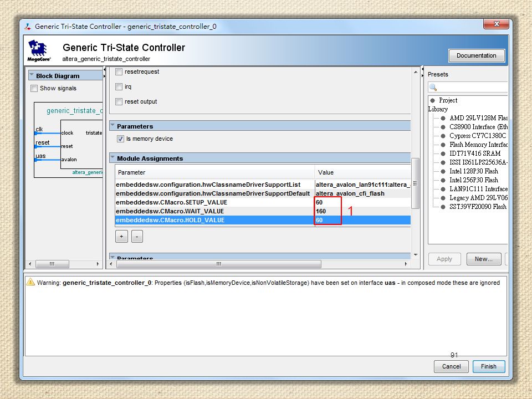Select the AMD 29LV128M Flash preset
This screenshot has height=399, width=532.
pyautogui.click(x=478, y=118)
